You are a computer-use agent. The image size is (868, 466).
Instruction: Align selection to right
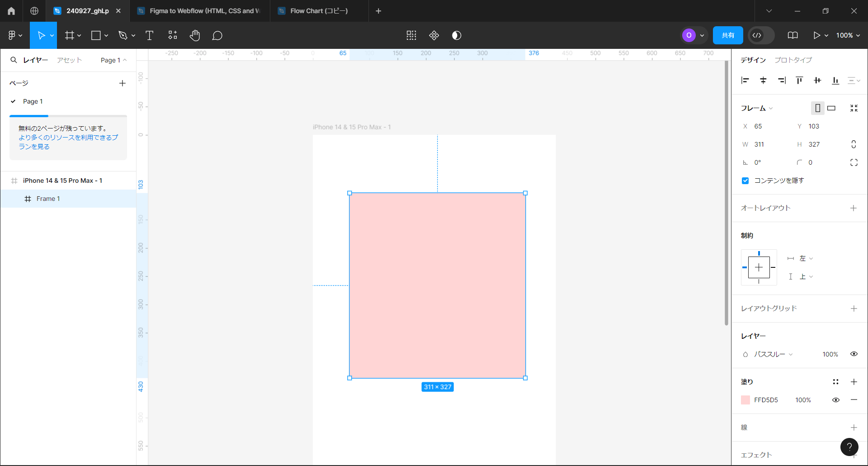[782, 81]
